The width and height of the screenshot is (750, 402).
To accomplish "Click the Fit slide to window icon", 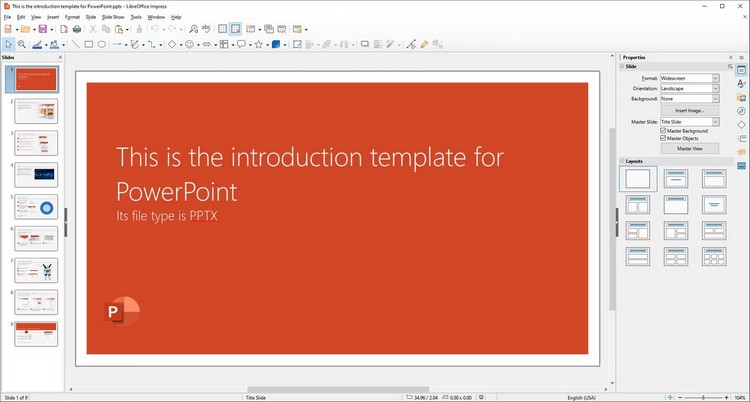I will click(670, 398).
